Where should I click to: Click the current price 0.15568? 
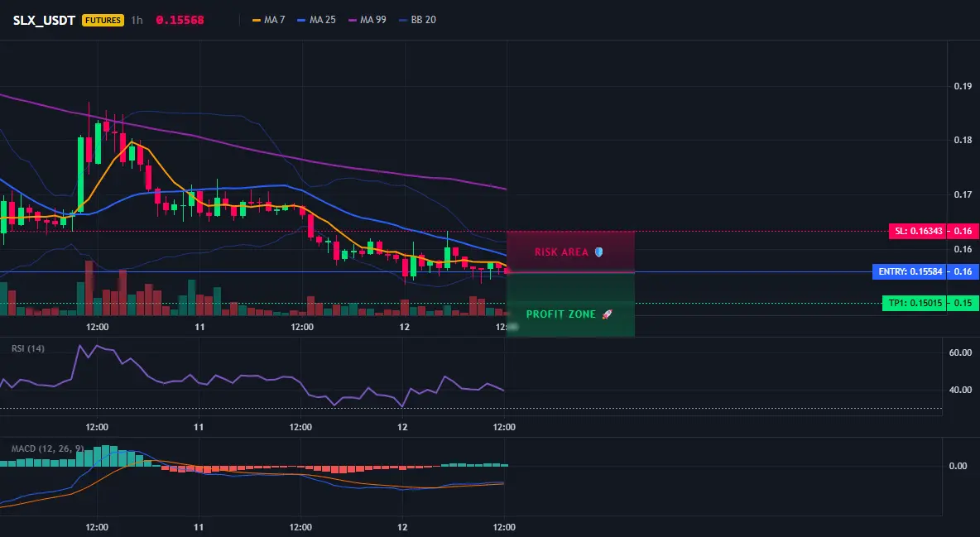click(x=180, y=20)
